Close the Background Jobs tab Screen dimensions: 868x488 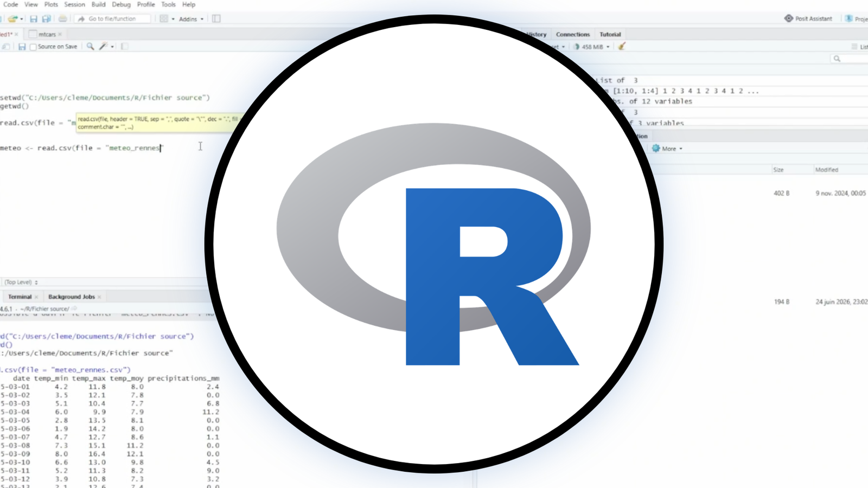click(99, 297)
